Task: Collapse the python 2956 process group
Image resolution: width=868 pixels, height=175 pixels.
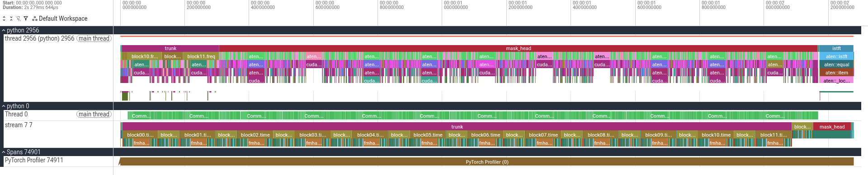Action: click(x=4, y=30)
